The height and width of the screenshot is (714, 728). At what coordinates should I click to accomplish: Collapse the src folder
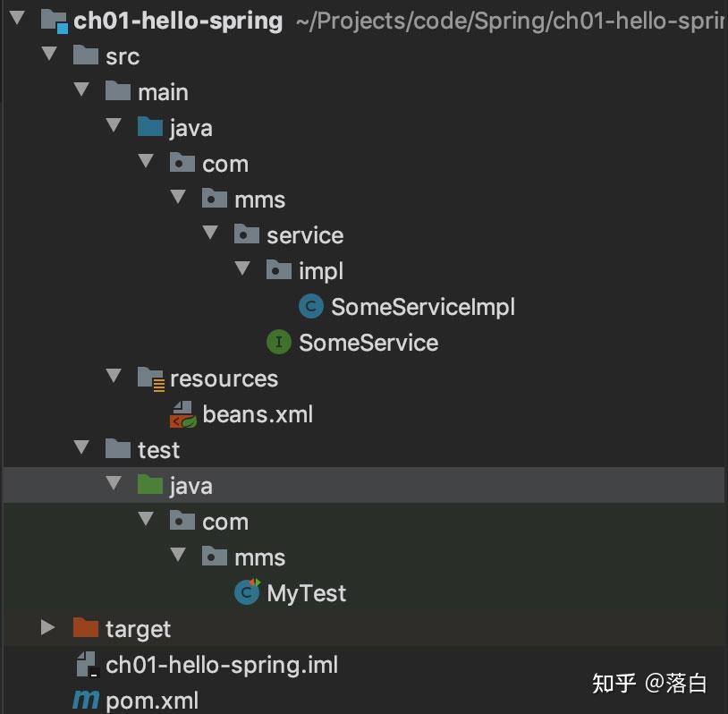48,55
